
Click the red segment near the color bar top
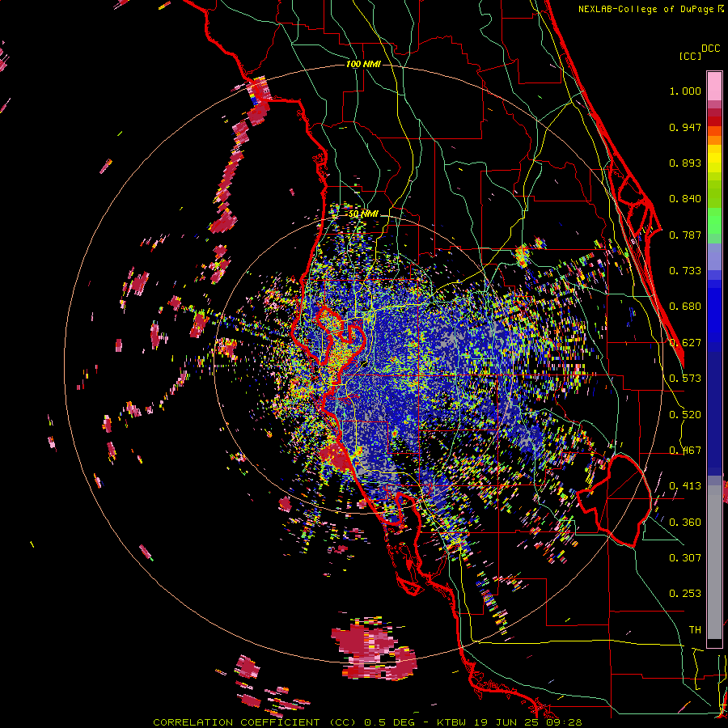(x=714, y=121)
